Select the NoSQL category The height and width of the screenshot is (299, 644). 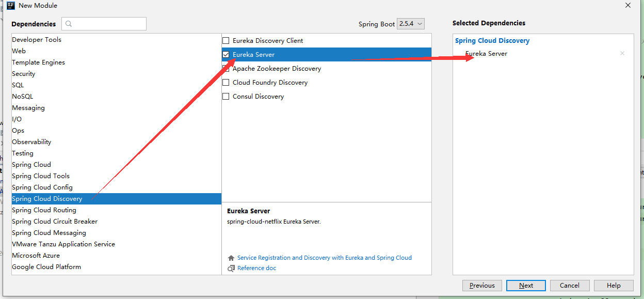[117, 97]
